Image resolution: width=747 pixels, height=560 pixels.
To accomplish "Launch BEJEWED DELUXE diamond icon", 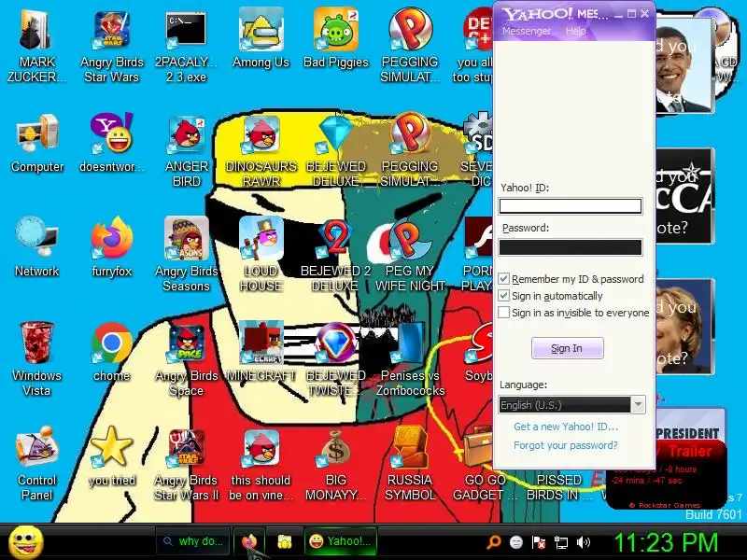I will [336, 150].
